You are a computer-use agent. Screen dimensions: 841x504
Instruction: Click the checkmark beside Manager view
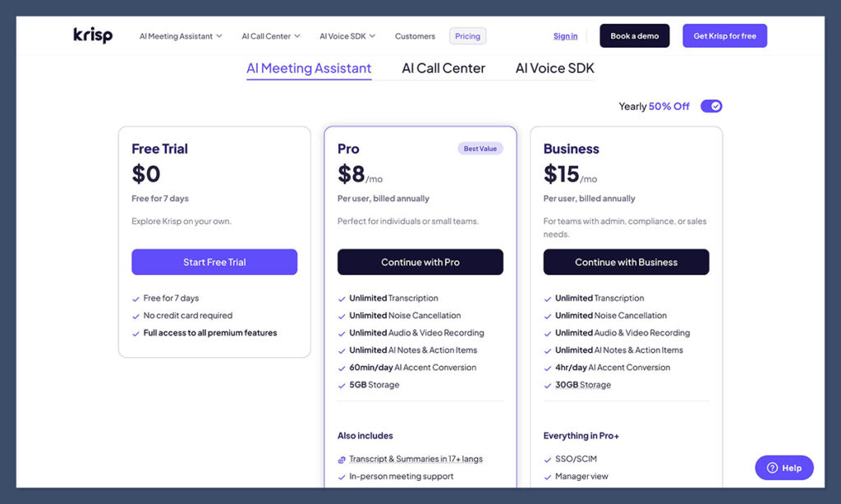pyautogui.click(x=549, y=476)
